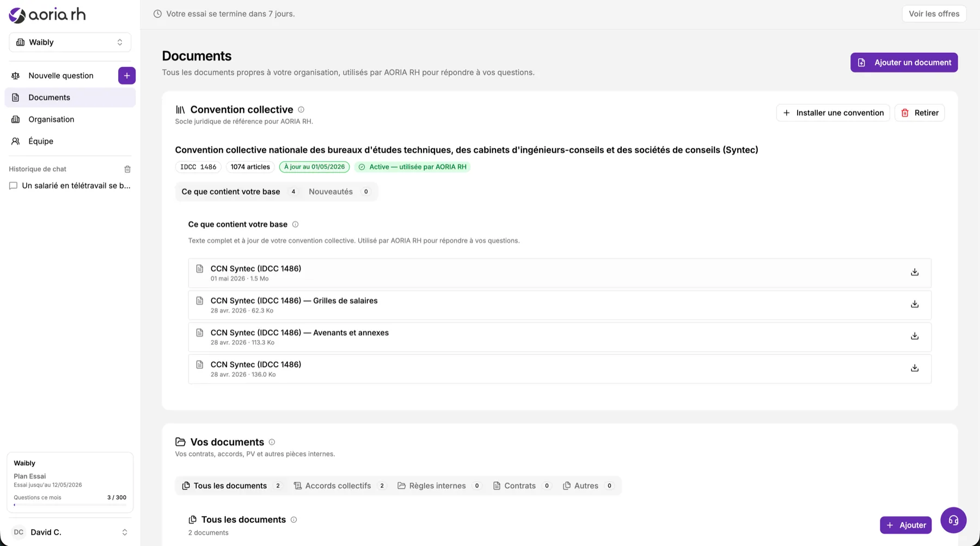
Task: Click the clock icon in trial banner
Action: [x=157, y=14]
